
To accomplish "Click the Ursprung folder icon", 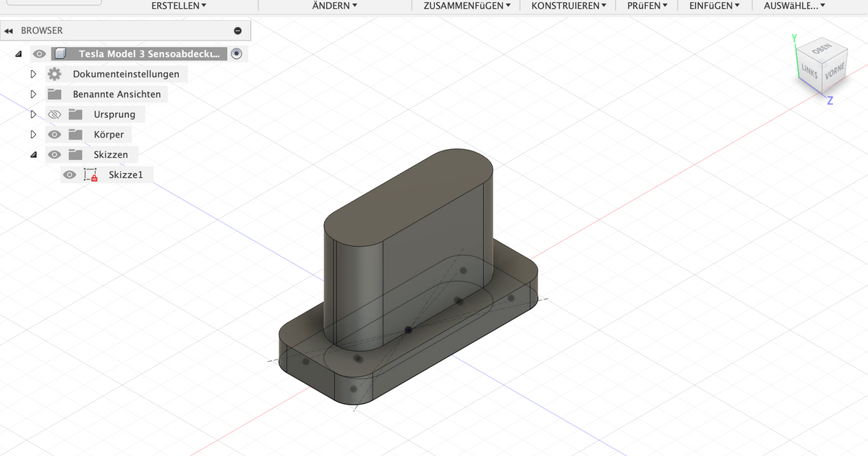I will [x=75, y=114].
